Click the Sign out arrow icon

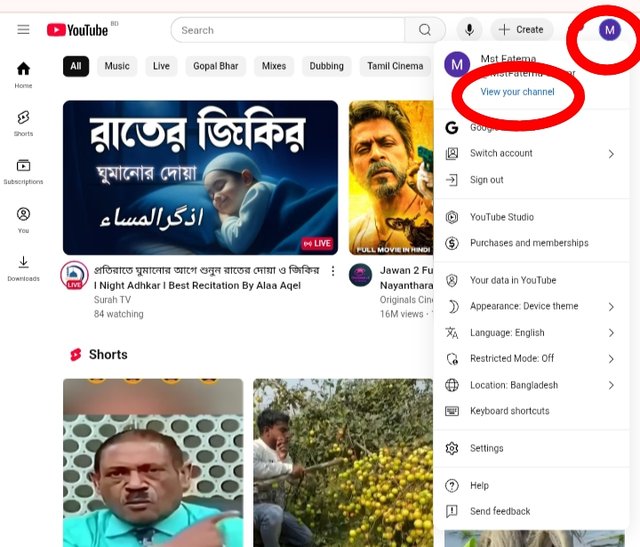[452, 180]
